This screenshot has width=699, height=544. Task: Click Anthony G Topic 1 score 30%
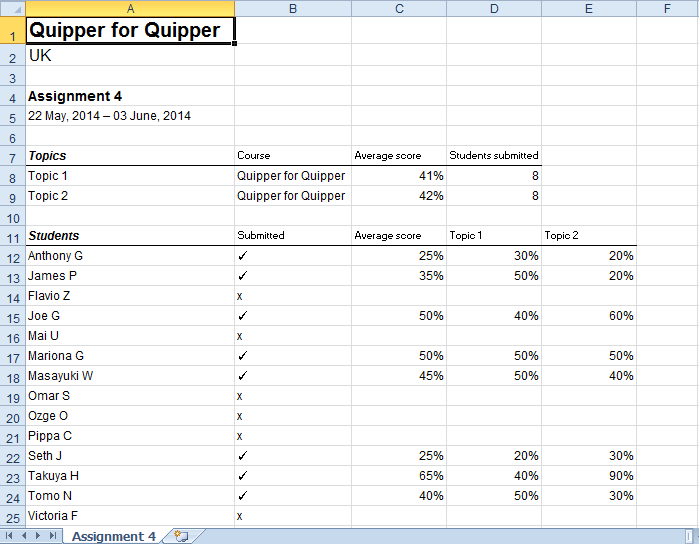click(x=494, y=256)
